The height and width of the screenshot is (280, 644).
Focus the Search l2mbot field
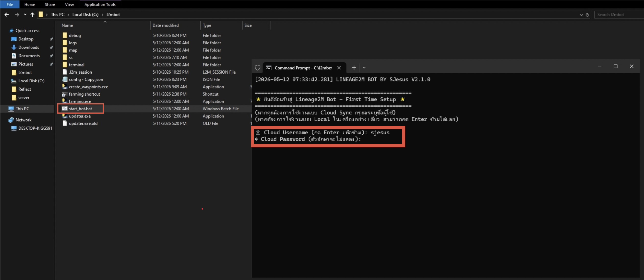619,14
